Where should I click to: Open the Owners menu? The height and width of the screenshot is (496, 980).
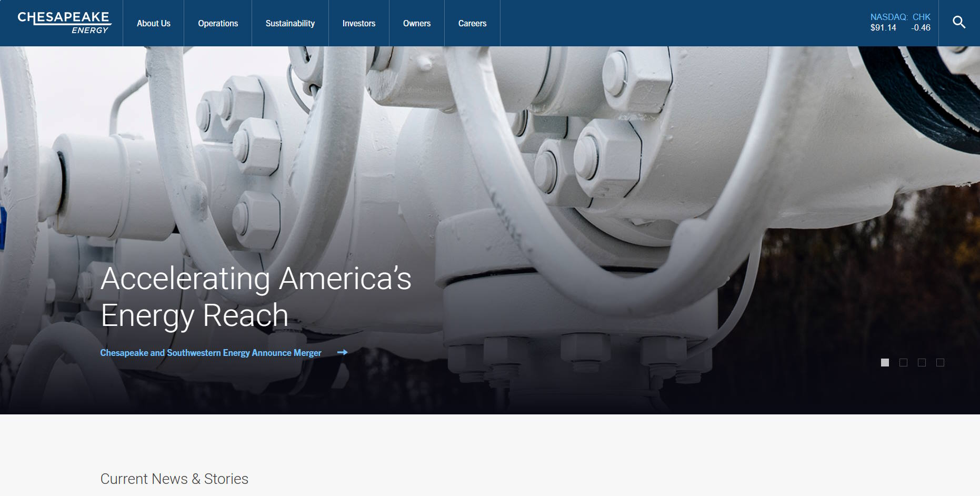coord(417,23)
